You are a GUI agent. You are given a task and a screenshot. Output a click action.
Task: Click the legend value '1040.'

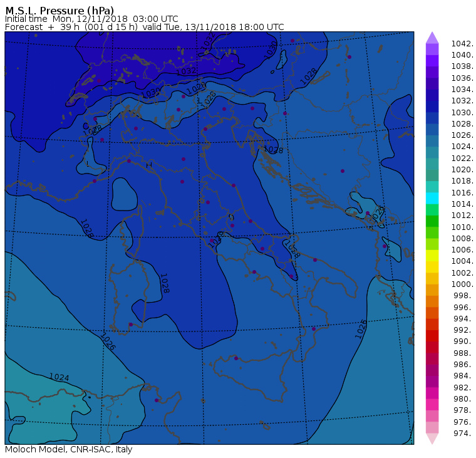(462, 55)
